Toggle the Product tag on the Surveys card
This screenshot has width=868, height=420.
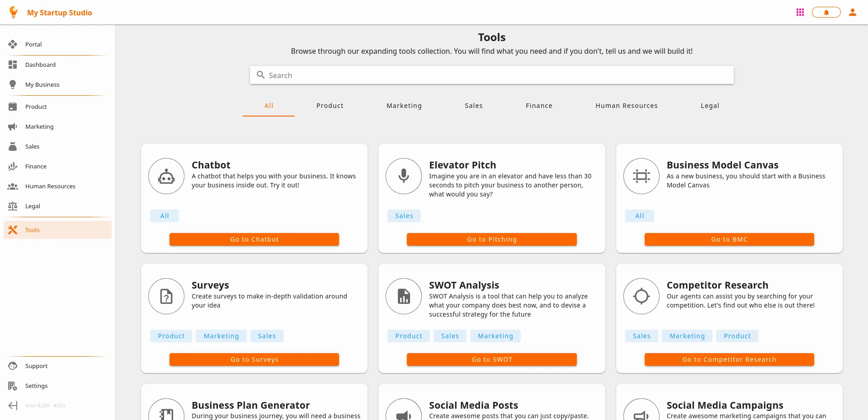coord(171,336)
